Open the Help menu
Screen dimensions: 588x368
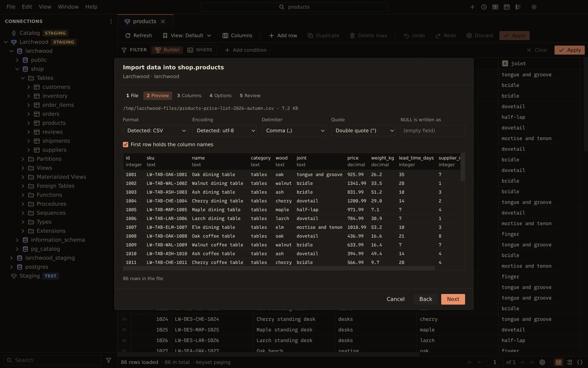click(91, 7)
